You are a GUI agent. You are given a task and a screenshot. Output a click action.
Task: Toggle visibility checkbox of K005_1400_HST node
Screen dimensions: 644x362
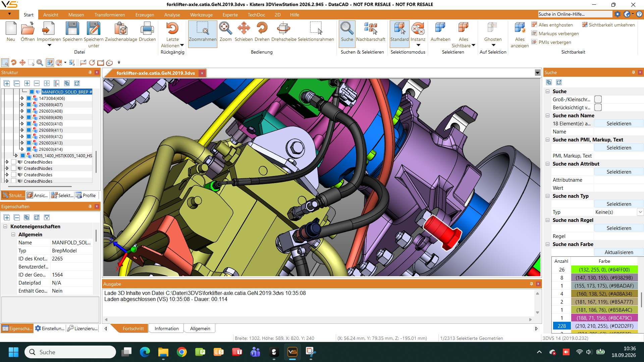click(x=23, y=156)
